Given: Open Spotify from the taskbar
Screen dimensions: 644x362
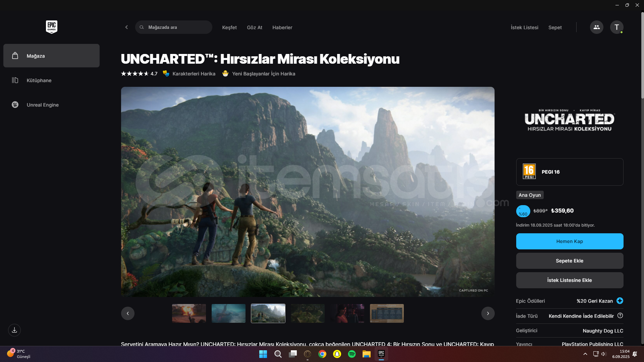Looking at the screenshot, I should (x=352, y=354).
